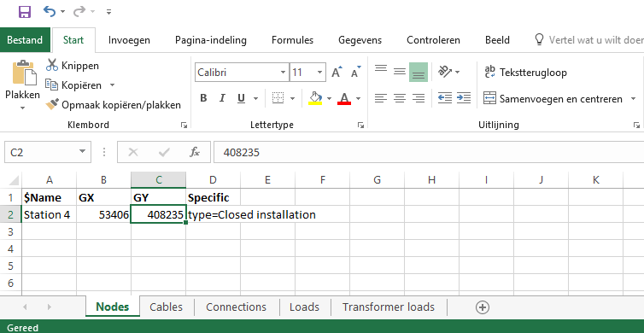644x333 pixels.
Task: Open the font size 11 dropdown
Action: click(x=319, y=73)
